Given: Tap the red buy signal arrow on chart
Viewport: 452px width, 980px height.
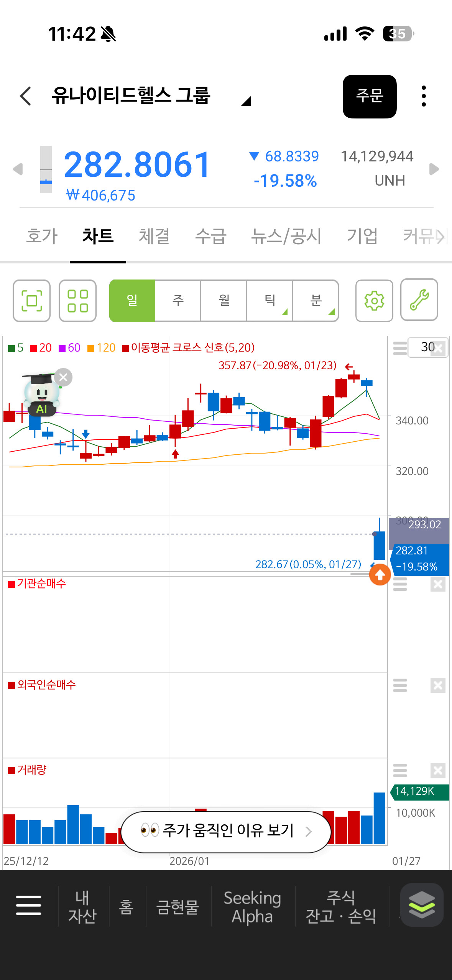Looking at the screenshot, I should point(176,454).
